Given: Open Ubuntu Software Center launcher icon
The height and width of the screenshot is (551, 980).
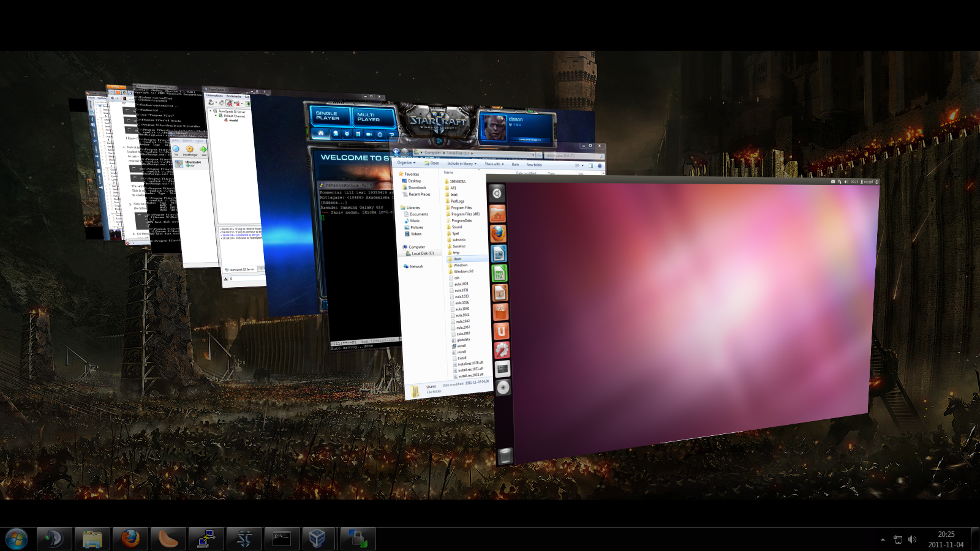Looking at the screenshot, I should [500, 311].
